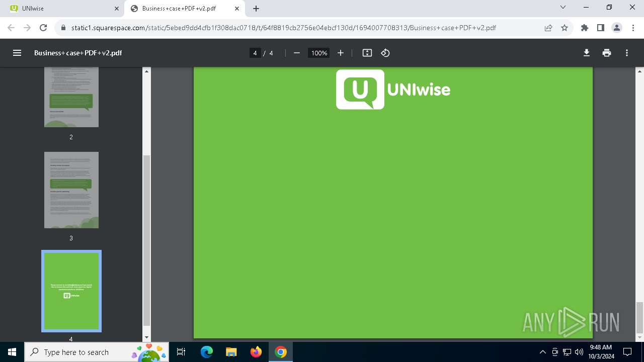The height and width of the screenshot is (362, 644).
Task: Open the volume control in tray
Action: (579, 352)
